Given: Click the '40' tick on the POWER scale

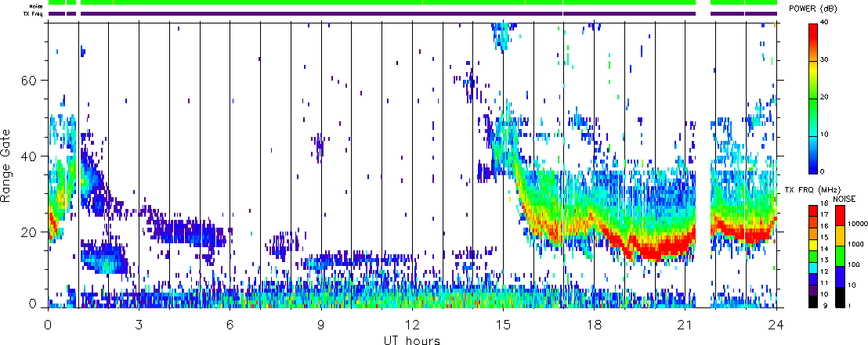Looking at the screenshot, I should 823,23.
